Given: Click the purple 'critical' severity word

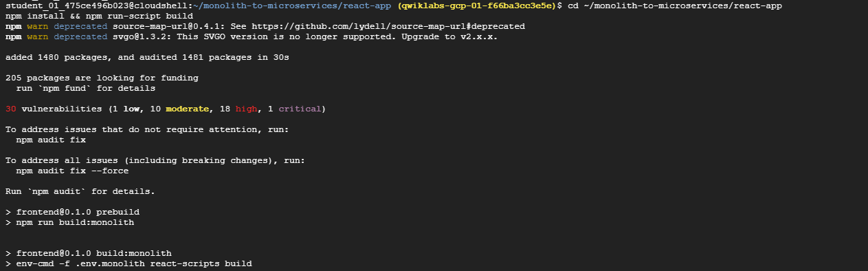Looking at the screenshot, I should click(298, 109).
